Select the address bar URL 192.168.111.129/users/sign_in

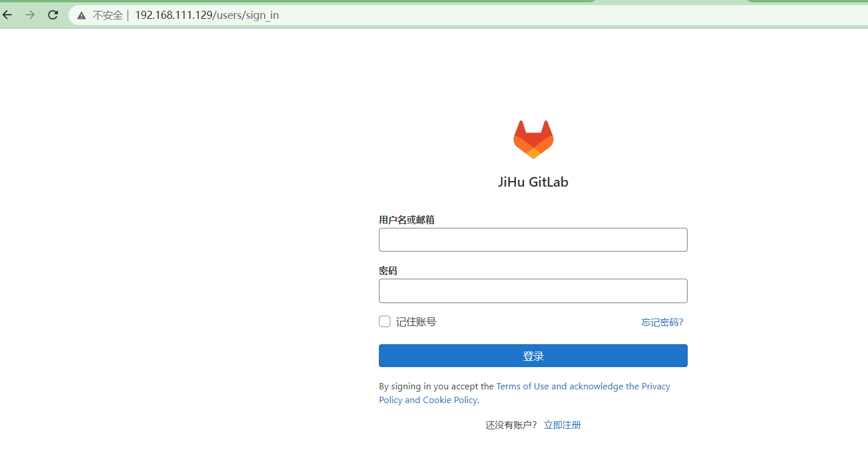[207, 15]
